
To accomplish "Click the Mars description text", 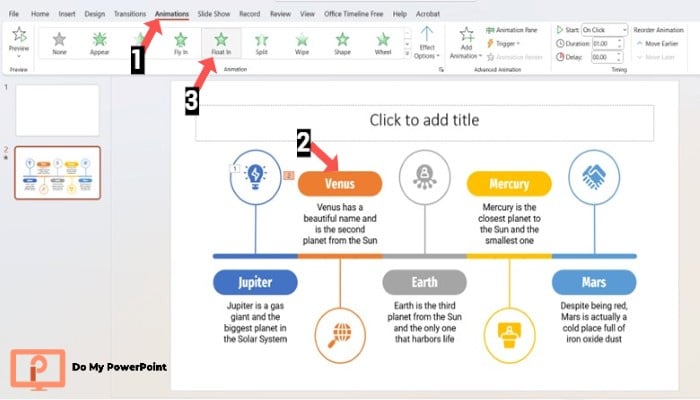I will click(x=594, y=322).
